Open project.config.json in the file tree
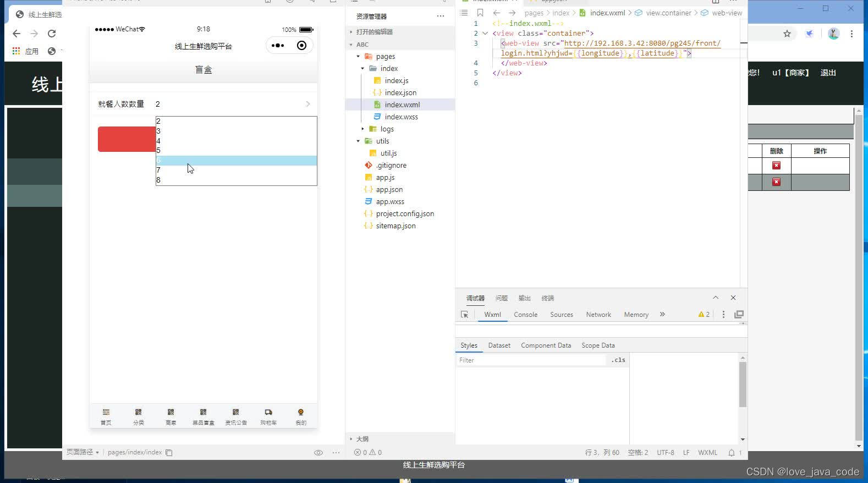 click(405, 213)
